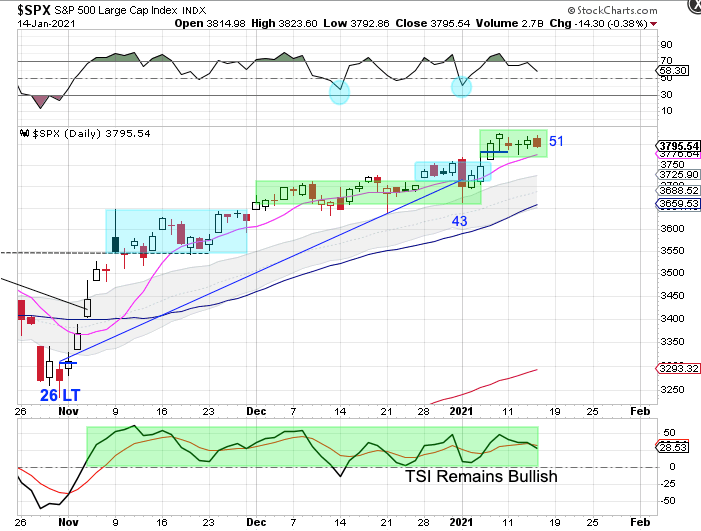The height and width of the screenshot is (531, 701).
Task: Click the red down arrow beside Chg
Action: (654, 22)
